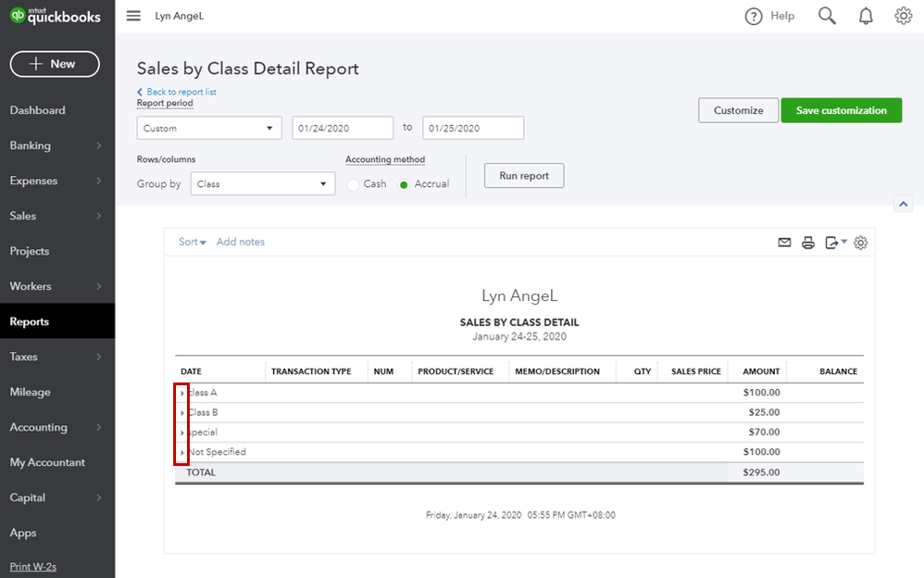The width and height of the screenshot is (924, 578).
Task: Open Dashboard in the sidebar
Action: (x=37, y=110)
